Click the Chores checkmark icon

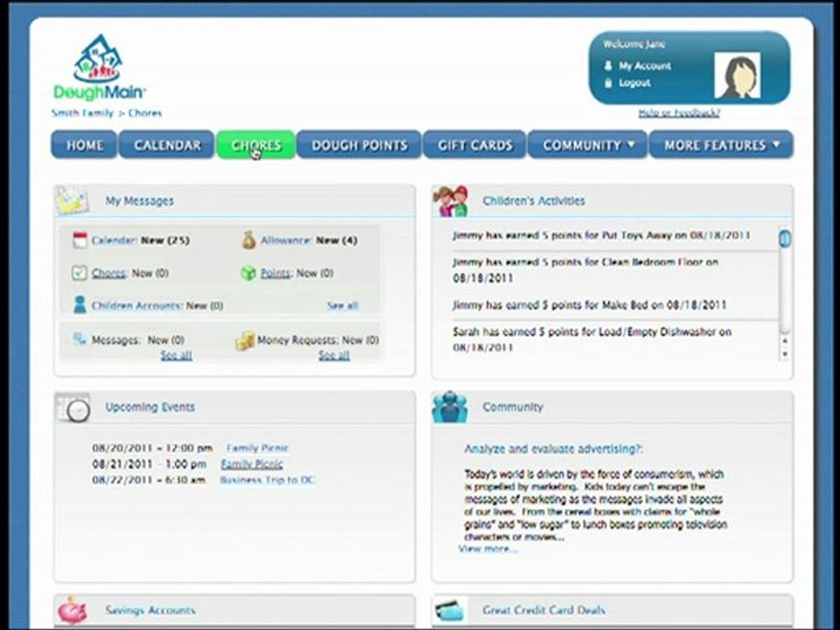click(80, 273)
